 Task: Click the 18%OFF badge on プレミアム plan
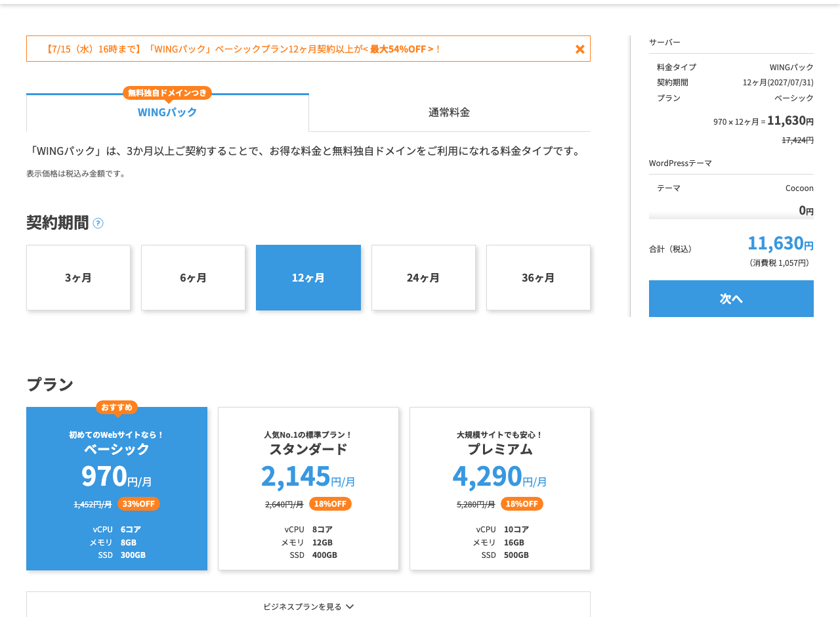[522, 504]
